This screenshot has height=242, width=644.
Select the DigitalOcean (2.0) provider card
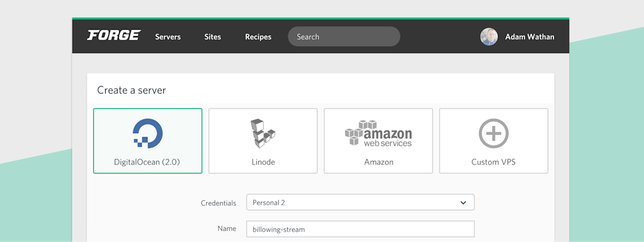click(x=148, y=141)
